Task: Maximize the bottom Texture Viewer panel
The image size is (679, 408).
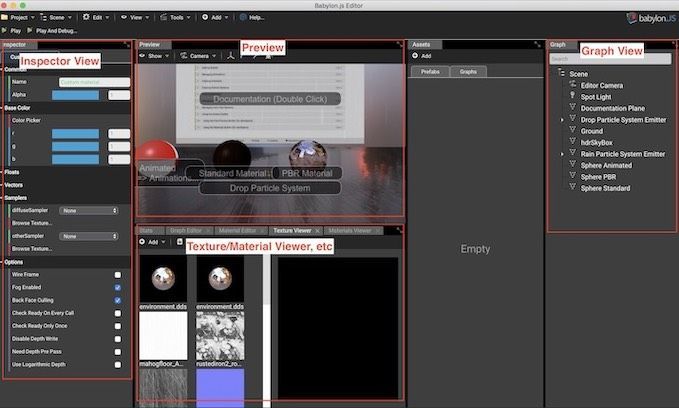Action: [399, 230]
